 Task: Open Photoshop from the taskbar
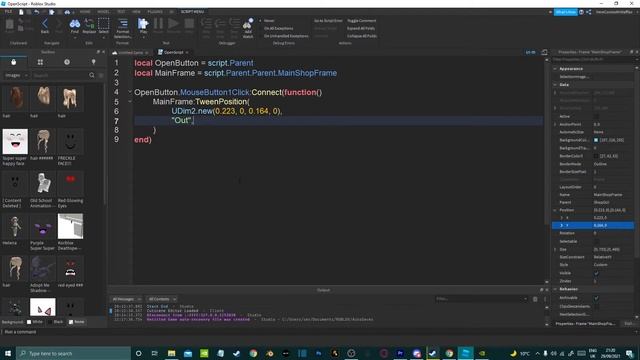(x=318, y=353)
